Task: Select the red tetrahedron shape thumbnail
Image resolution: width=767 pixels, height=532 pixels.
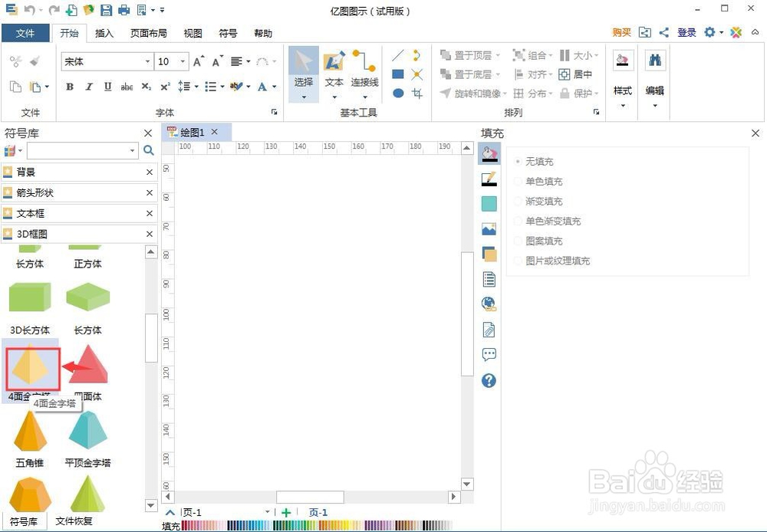Action: pyautogui.click(x=88, y=364)
